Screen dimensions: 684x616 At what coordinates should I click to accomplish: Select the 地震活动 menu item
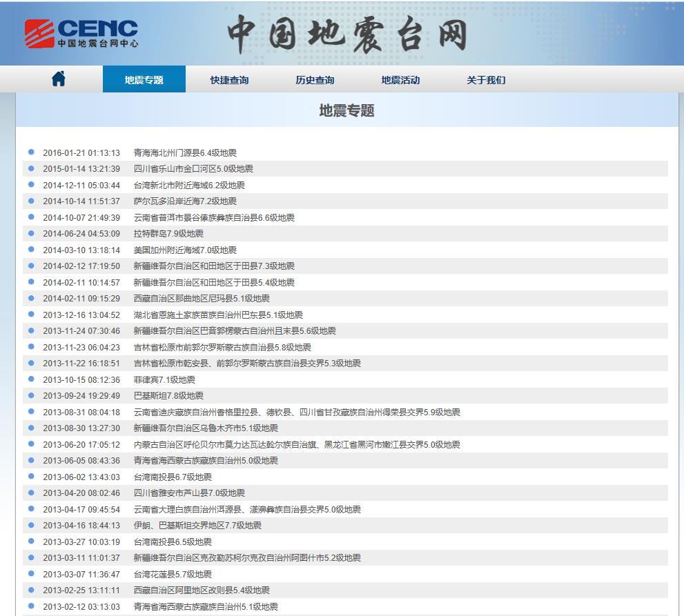tap(400, 80)
